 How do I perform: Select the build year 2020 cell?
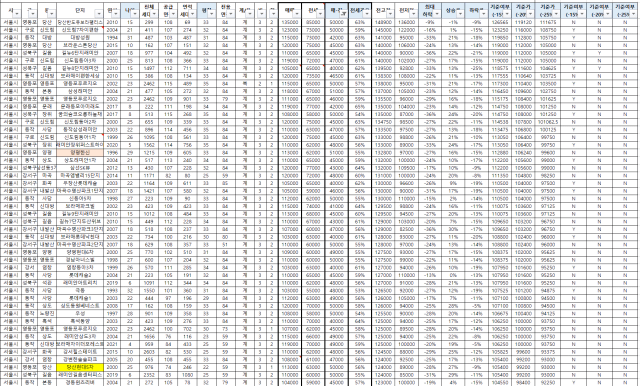click(x=112, y=145)
